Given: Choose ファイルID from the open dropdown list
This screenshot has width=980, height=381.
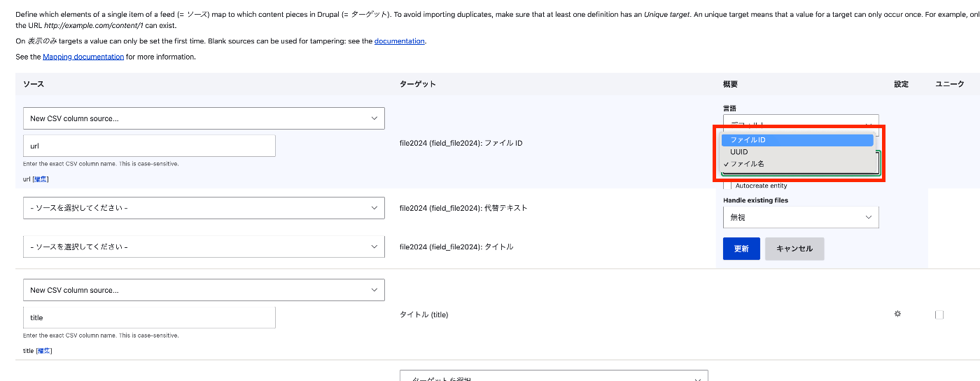Looking at the screenshot, I should click(797, 140).
